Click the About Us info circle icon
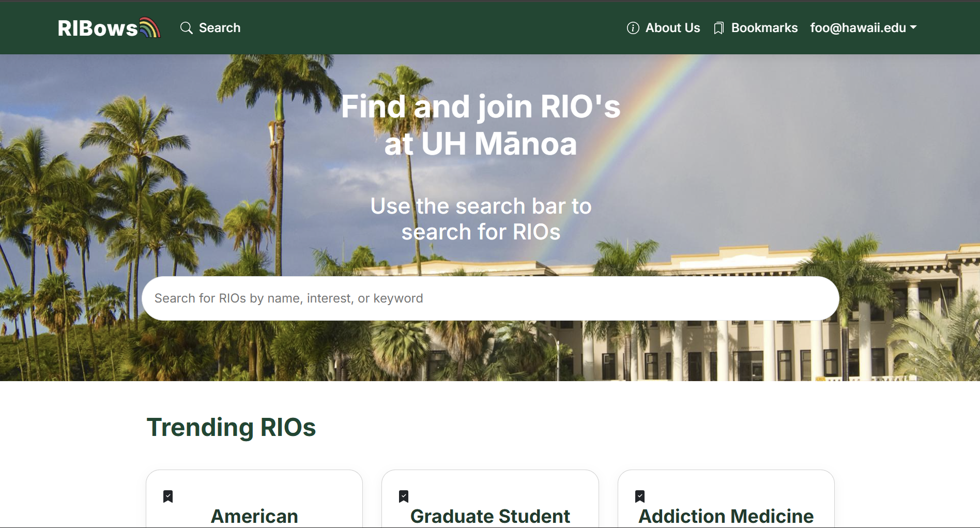The height and width of the screenshot is (528, 980). pyautogui.click(x=633, y=28)
